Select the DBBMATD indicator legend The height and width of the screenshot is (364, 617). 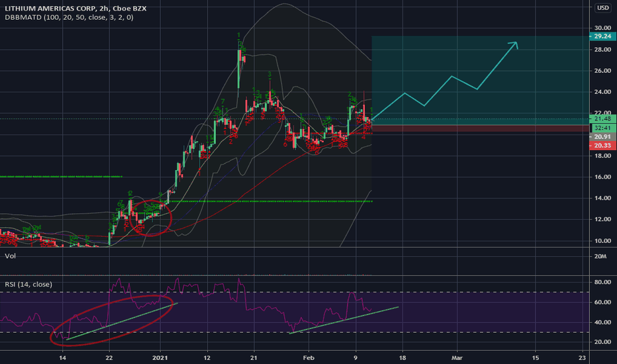coord(69,17)
